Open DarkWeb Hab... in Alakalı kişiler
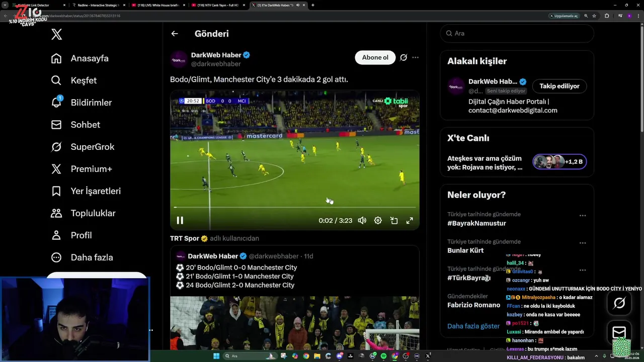The image size is (644, 362). (x=493, y=81)
